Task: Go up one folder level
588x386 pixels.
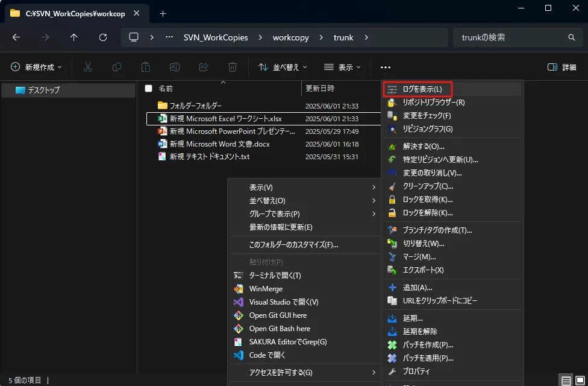Action: (74, 37)
